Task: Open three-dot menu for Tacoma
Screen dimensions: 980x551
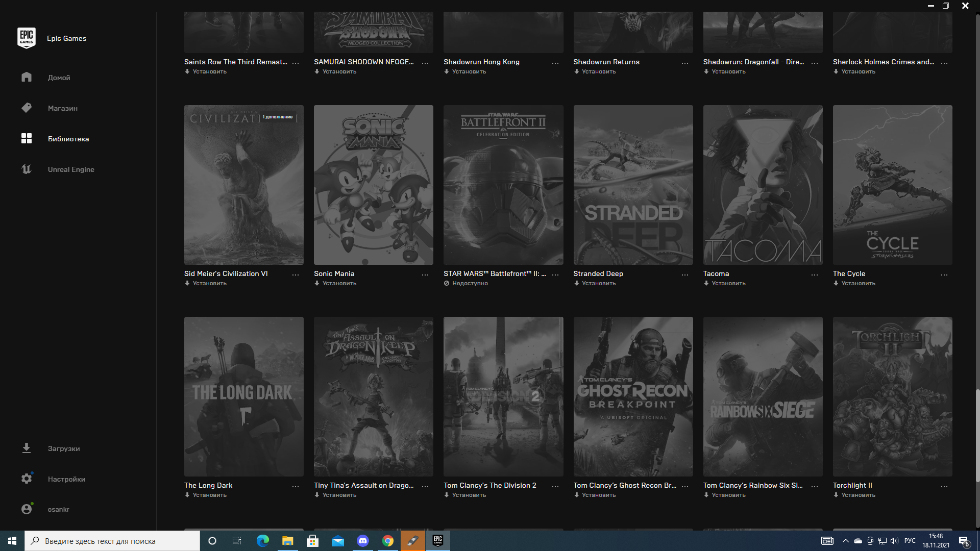Action: (815, 274)
